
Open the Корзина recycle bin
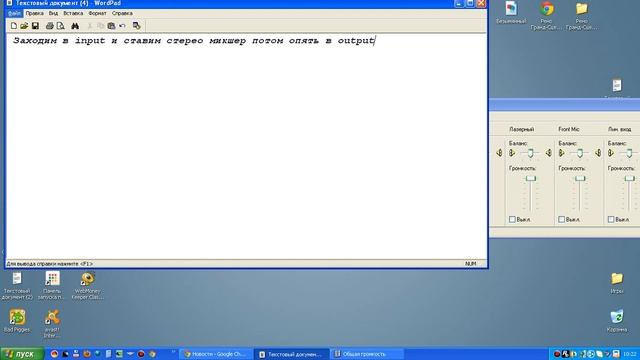coord(617,321)
